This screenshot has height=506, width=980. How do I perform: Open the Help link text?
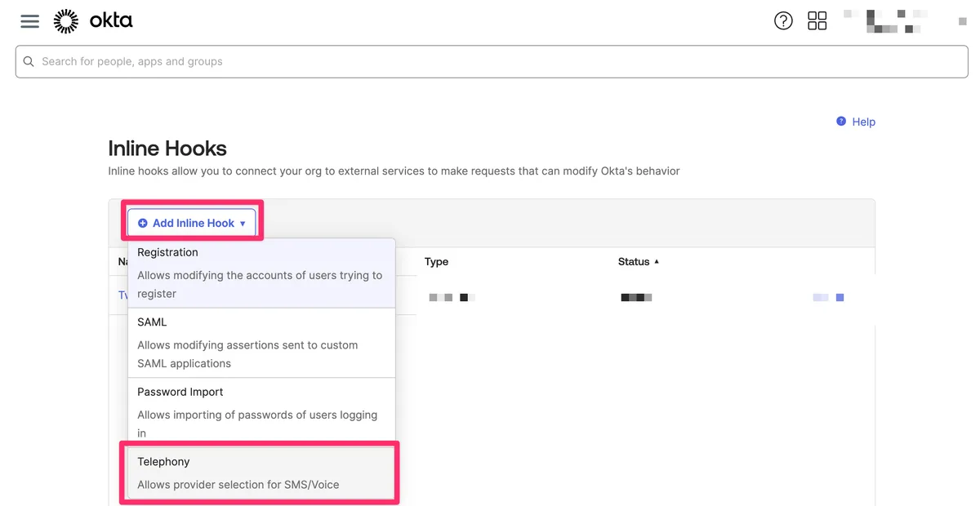tap(863, 122)
